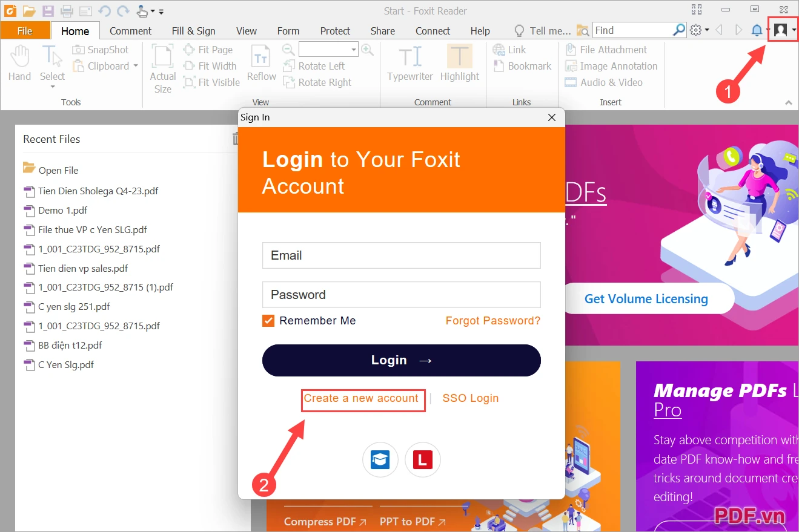Click File Attachment in Insert group
Screen dimensions: 799x532
pyautogui.click(x=606, y=50)
